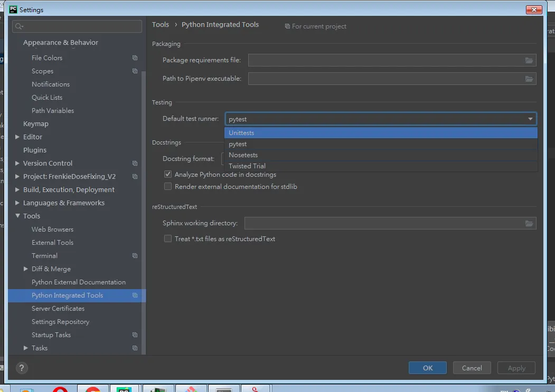Open Server Certificates settings
Screen dimensions: 555x392
(58, 309)
